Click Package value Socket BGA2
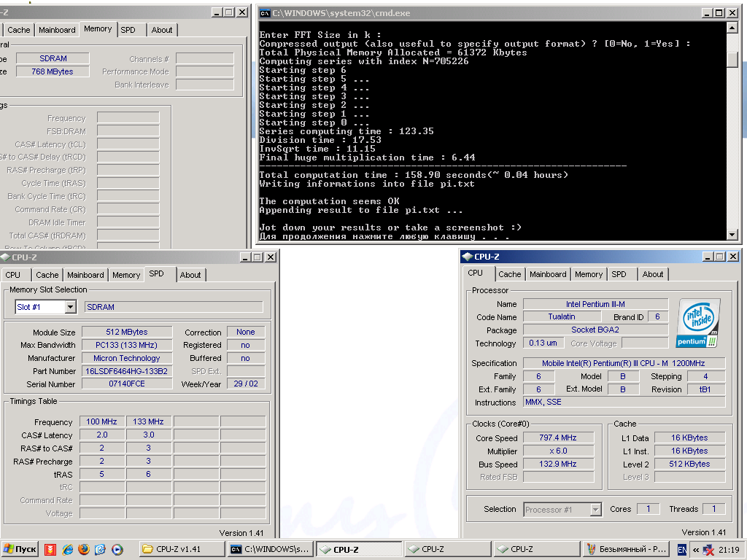Image resolution: width=747 pixels, height=560 pixels. tap(595, 330)
